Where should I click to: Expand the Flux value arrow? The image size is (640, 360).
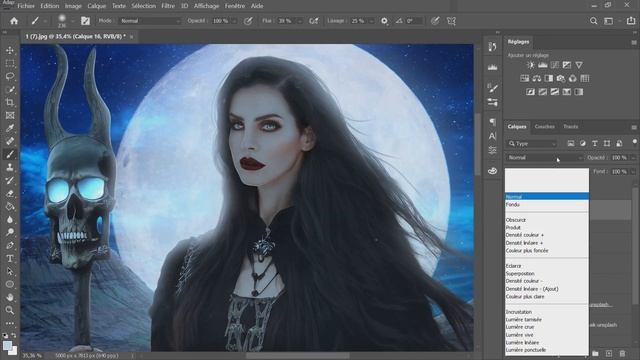point(299,21)
